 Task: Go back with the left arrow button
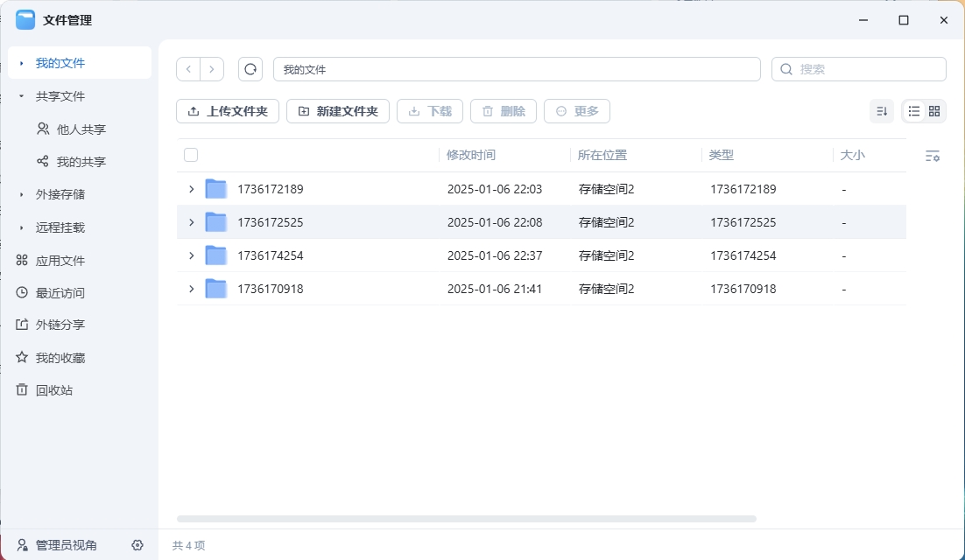pyautogui.click(x=188, y=69)
